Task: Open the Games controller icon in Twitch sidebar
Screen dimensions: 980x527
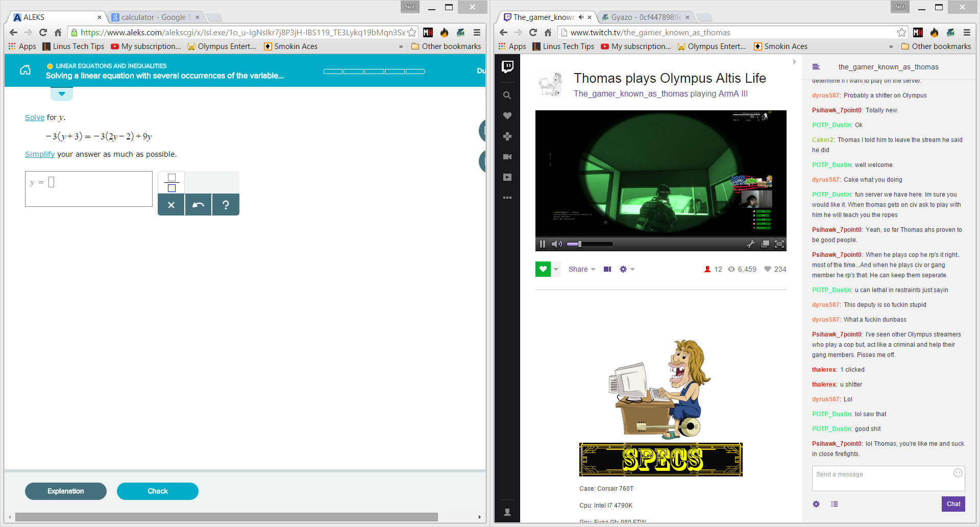Action: click(x=507, y=136)
